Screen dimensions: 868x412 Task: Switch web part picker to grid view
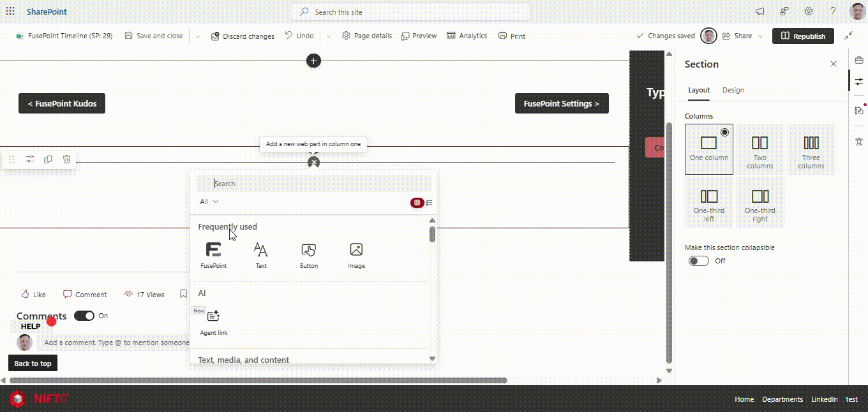[x=417, y=202]
